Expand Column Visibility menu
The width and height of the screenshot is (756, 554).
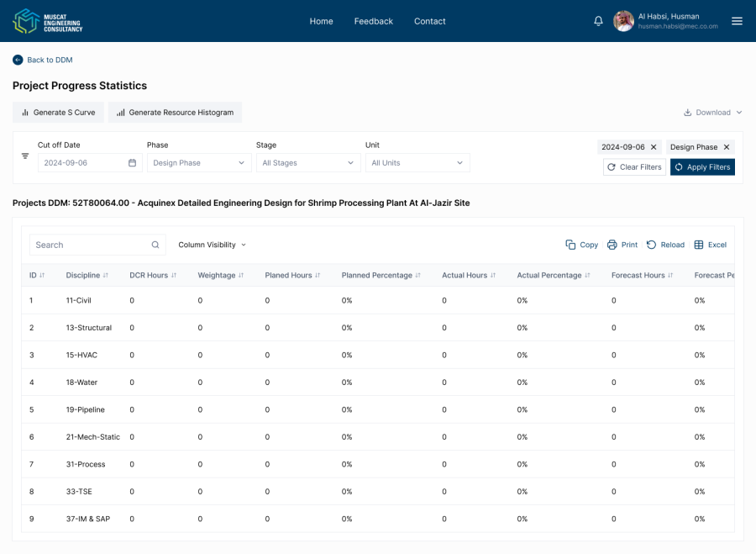[213, 245]
